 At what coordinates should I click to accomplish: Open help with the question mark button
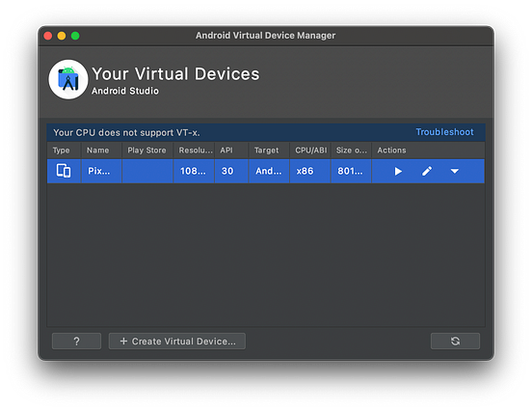point(76,341)
